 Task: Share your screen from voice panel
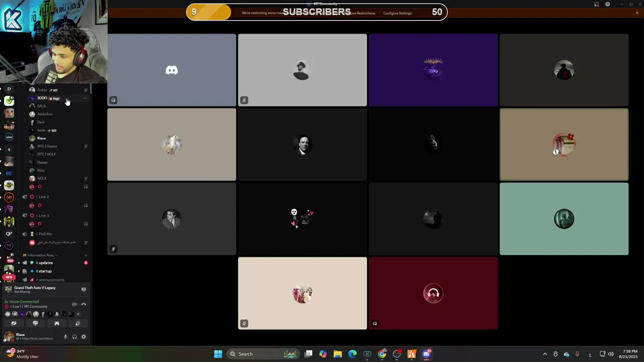click(x=35, y=323)
